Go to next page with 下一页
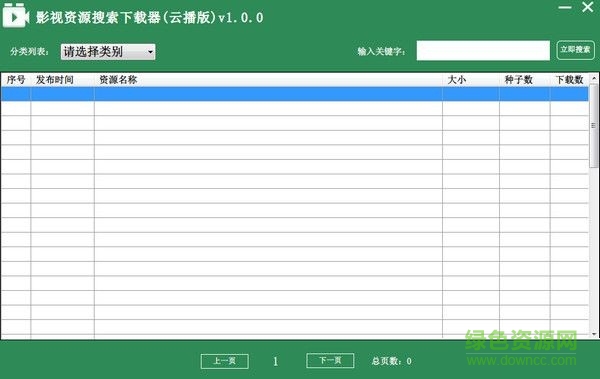Screen dimensions: 600x379 coord(330,360)
